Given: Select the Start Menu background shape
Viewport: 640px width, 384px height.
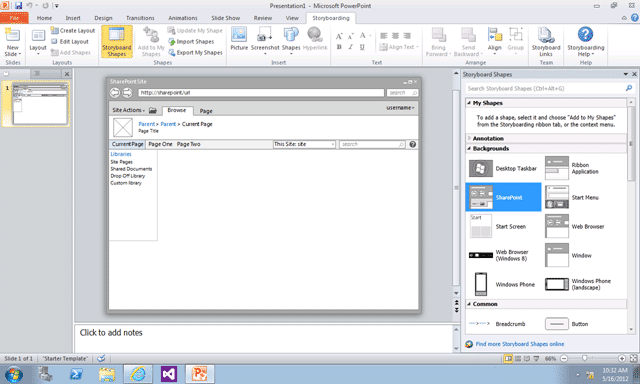Looking at the screenshot, I should (580, 197).
